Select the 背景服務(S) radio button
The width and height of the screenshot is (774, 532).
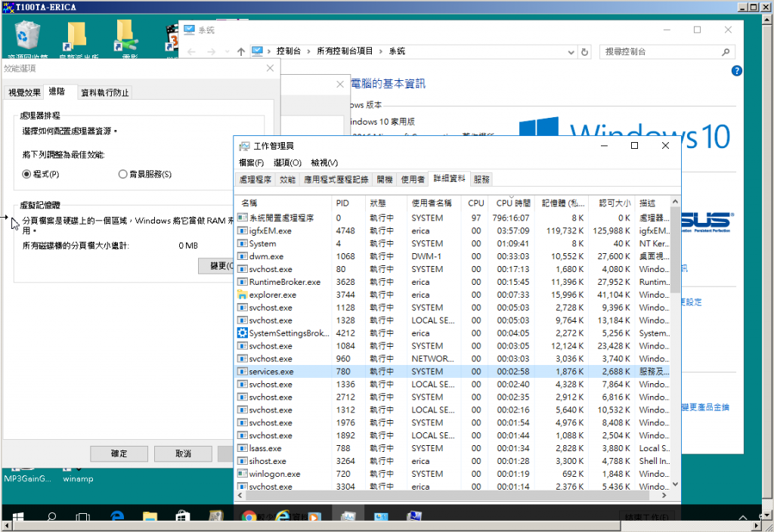point(123,175)
